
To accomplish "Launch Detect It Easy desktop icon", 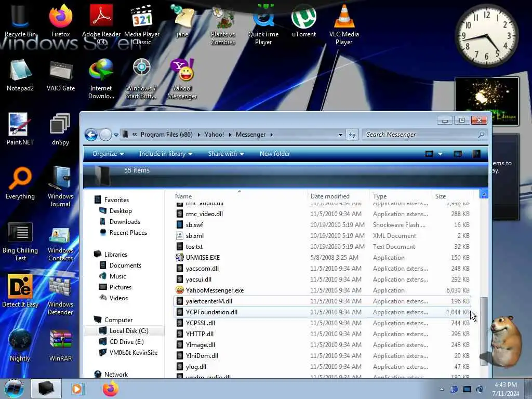I will point(20,291).
